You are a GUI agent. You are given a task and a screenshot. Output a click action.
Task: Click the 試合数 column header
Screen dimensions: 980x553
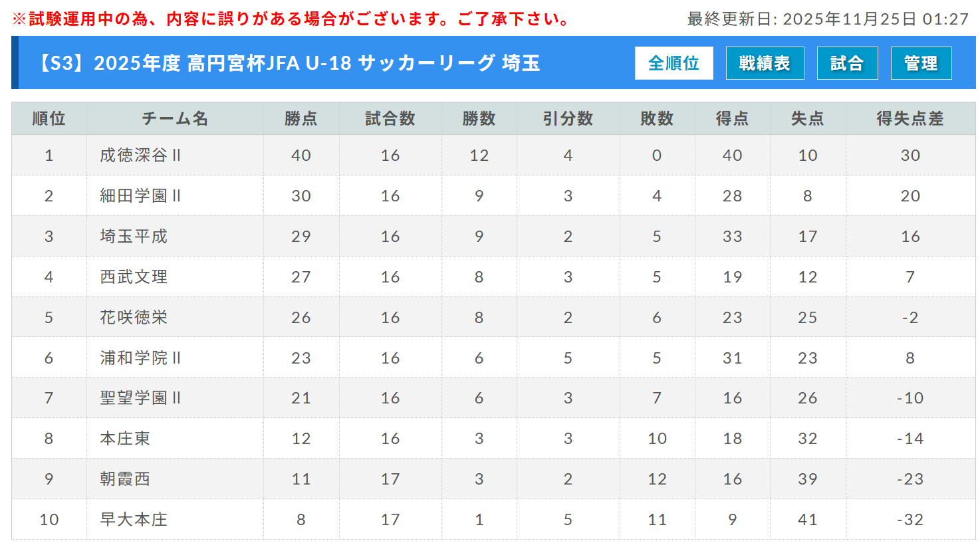[x=390, y=118]
